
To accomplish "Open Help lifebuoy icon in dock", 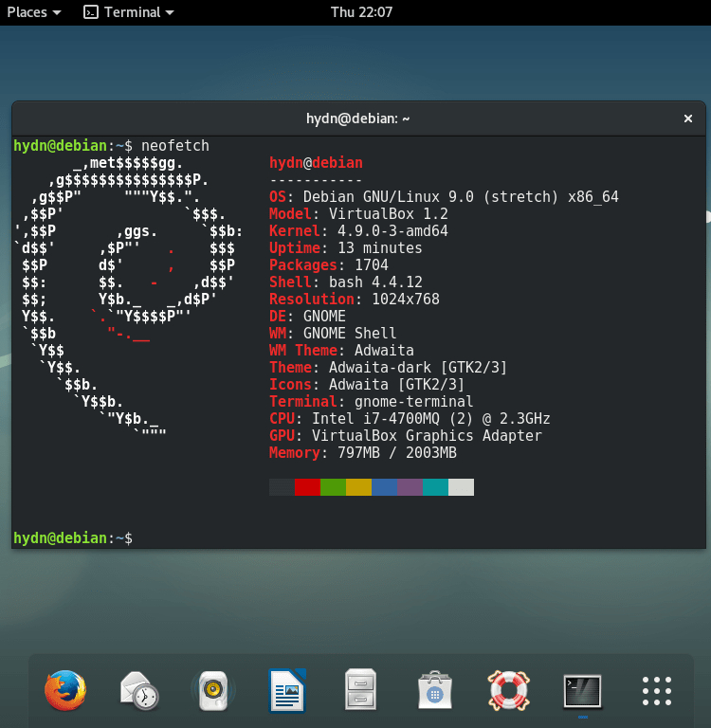I will (x=508, y=690).
